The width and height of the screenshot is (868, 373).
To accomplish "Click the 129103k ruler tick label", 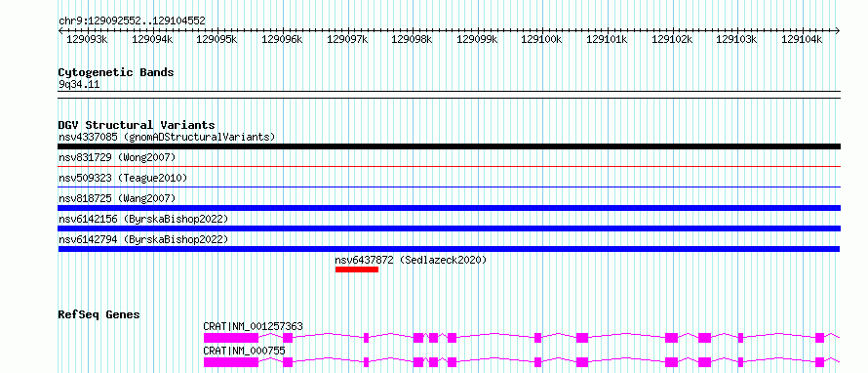I will (736, 39).
